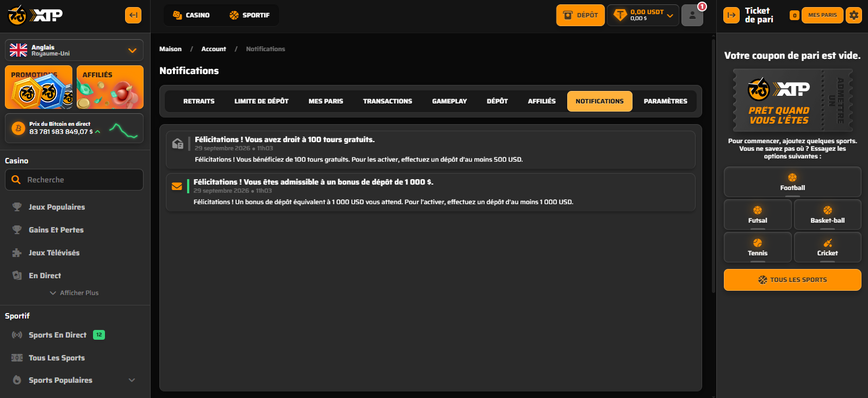Click the envelope icon on deposit bonus notification

pos(177,186)
